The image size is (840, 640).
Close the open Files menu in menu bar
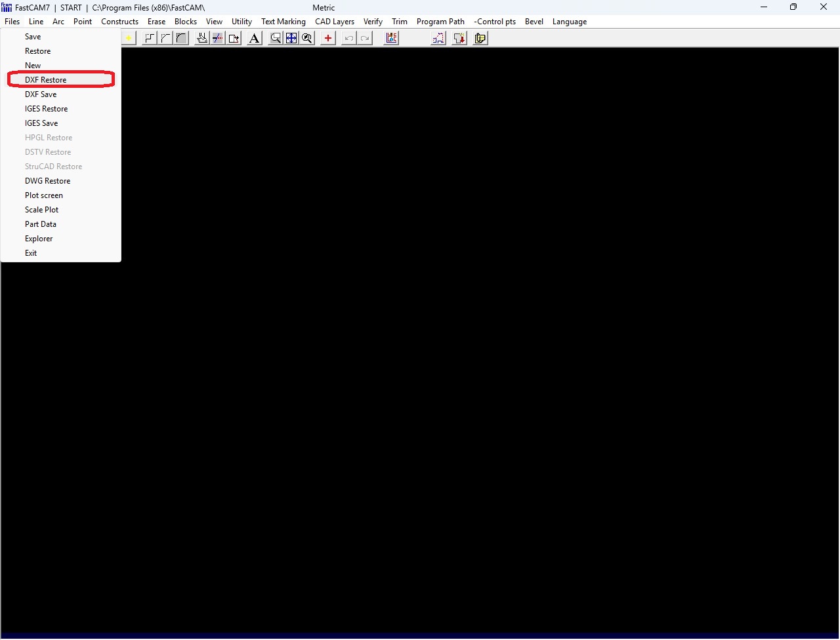12,22
